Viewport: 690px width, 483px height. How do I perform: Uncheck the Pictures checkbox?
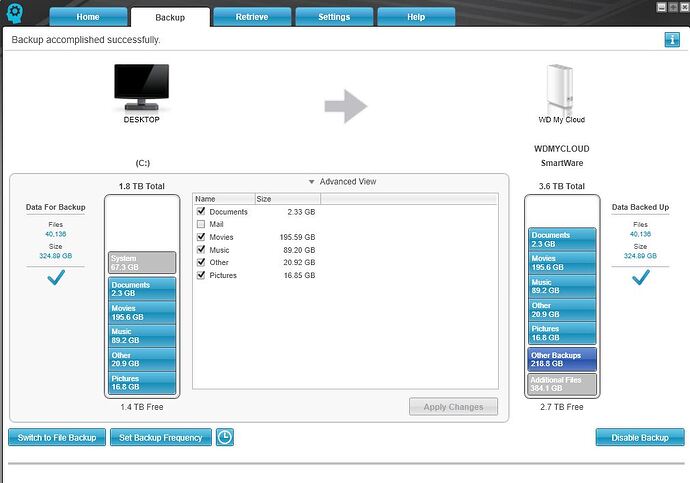coord(201,275)
